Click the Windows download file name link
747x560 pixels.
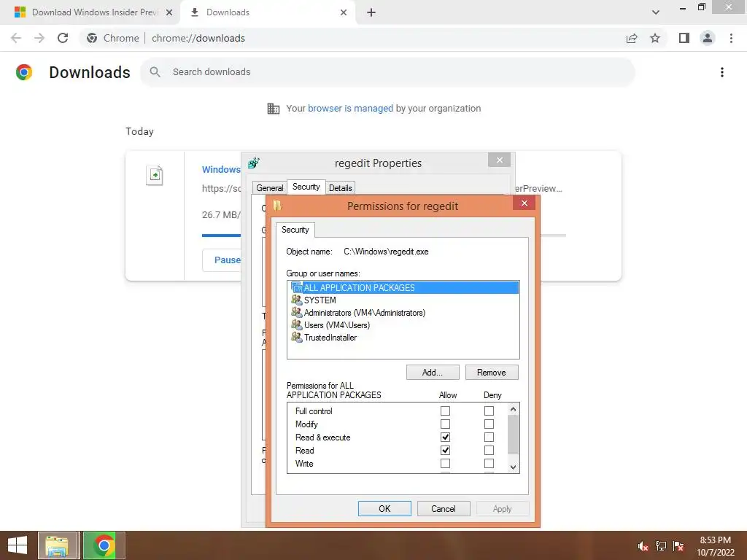coord(222,169)
